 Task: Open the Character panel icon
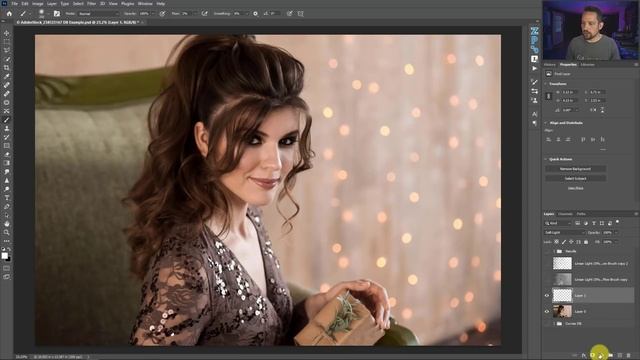coord(534,114)
